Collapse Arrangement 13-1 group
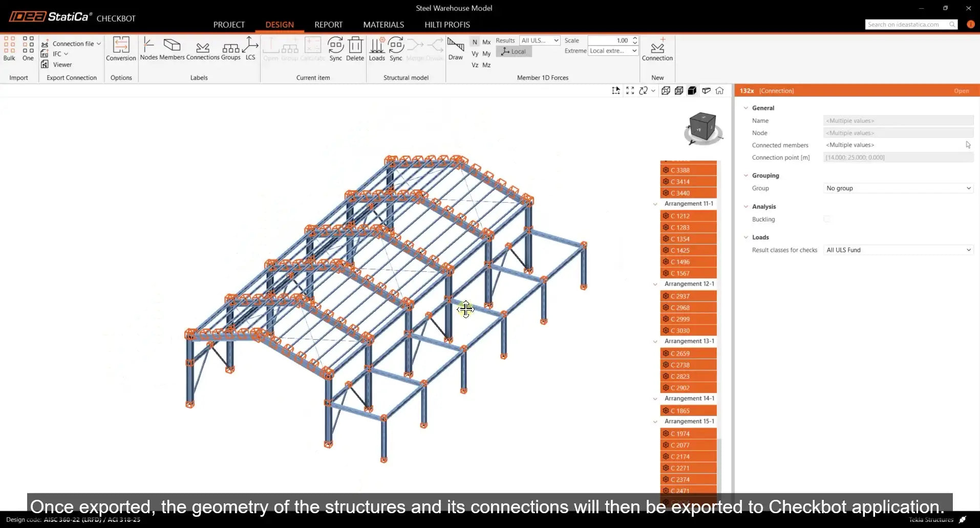This screenshot has width=980, height=528. (x=655, y=342)
